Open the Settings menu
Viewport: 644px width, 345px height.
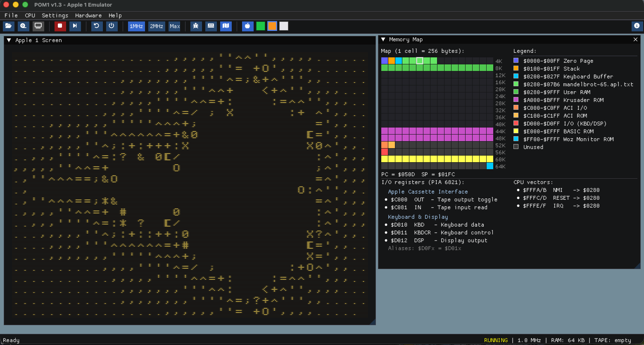coord(55,15)
